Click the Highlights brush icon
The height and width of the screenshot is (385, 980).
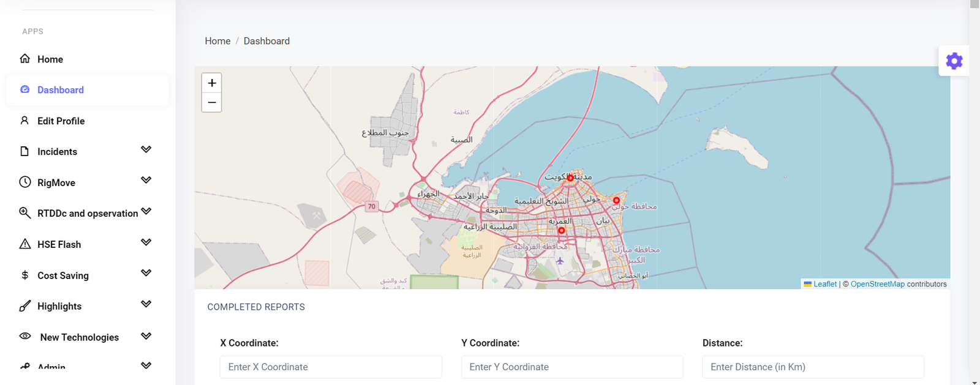point(24,305)
